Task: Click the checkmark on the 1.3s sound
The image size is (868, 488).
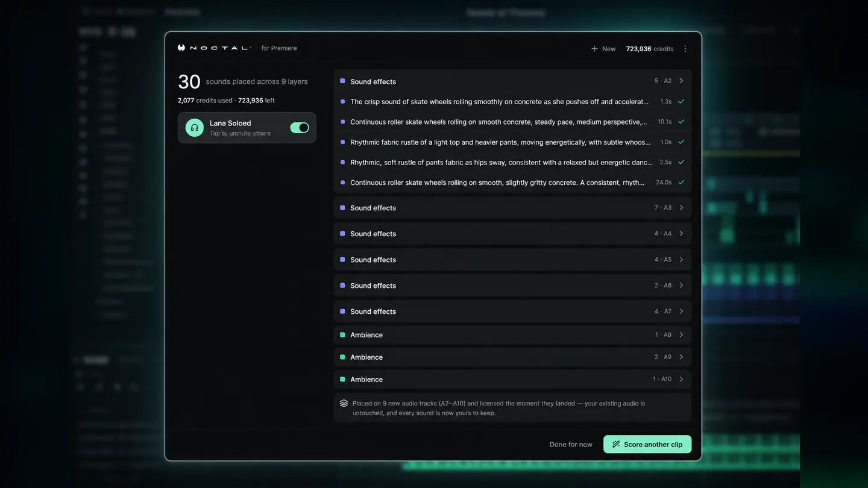Action: tap(681, 102)
